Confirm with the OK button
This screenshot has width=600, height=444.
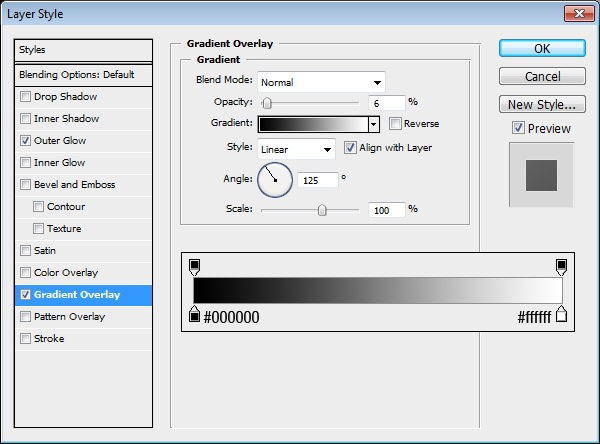(542, 49)
